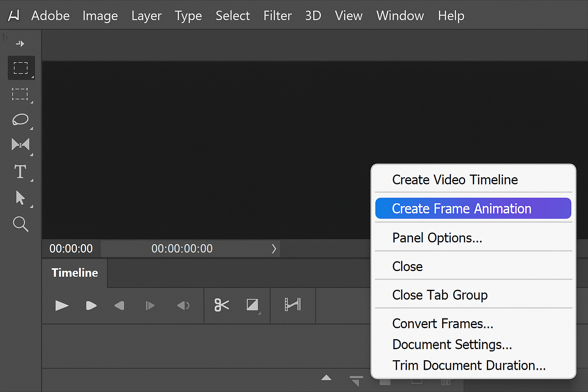
Task: Open the 3D menu
Action: tap(313, 16)
